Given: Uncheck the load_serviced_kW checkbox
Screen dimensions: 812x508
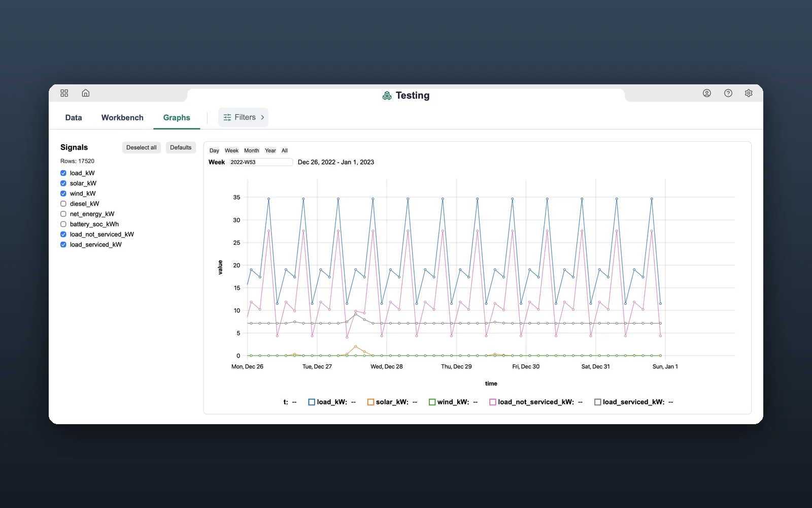Looking at the screenshot, I should point(63,244).
